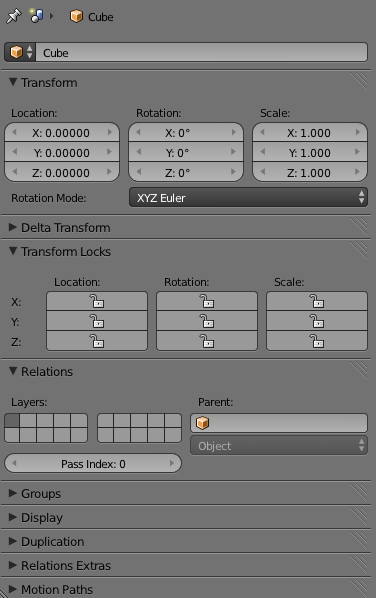Viewport: 376px width, 598px height.
Task: Collapse the Relations panel
Action: click(13, 371)
